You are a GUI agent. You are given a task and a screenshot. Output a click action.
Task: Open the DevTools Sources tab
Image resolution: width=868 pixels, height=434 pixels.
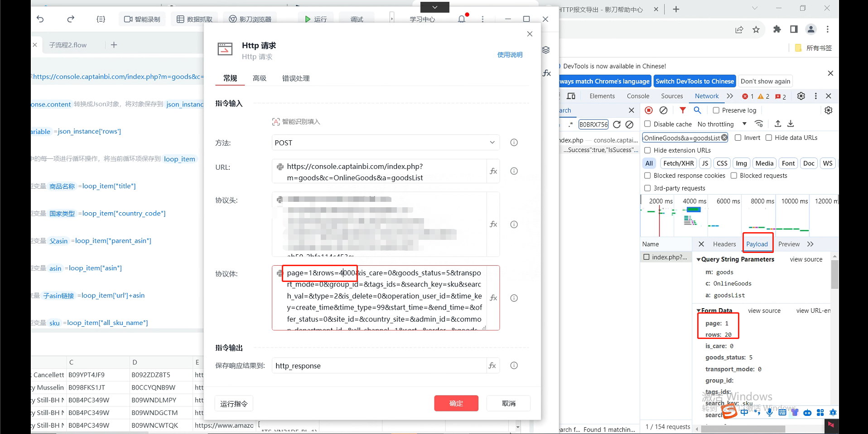pos(672,96)
